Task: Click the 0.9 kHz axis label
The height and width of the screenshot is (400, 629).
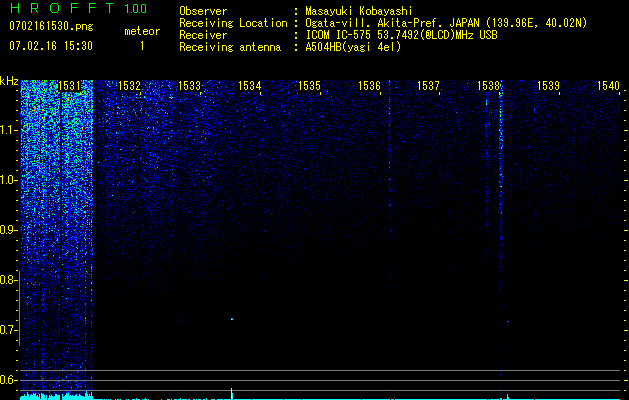Action: point(8,230)
